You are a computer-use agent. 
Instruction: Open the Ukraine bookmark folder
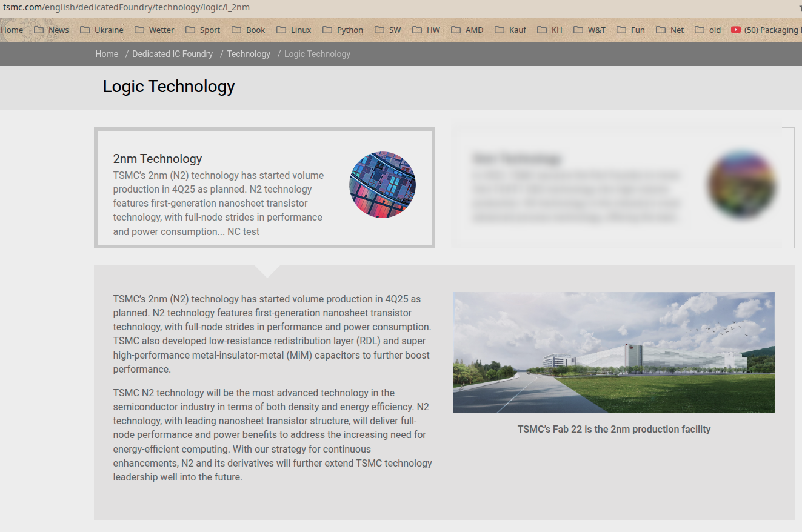pos(102,30)
